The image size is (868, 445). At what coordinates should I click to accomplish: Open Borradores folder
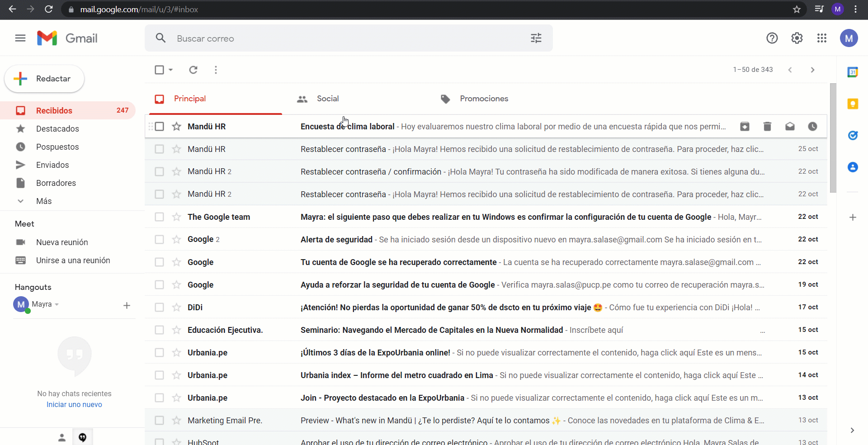(x=68, y=183)
